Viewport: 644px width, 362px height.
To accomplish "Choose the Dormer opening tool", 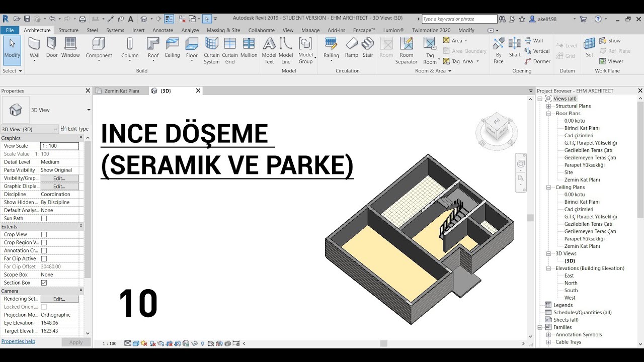I will pyautogui.click(x=537, y=61).
